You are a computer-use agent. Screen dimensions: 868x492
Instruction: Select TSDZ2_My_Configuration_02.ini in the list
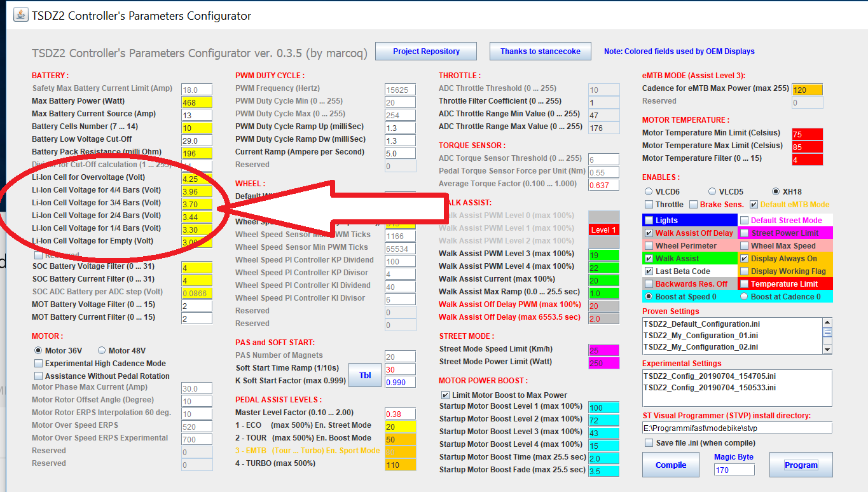point(700,347)
